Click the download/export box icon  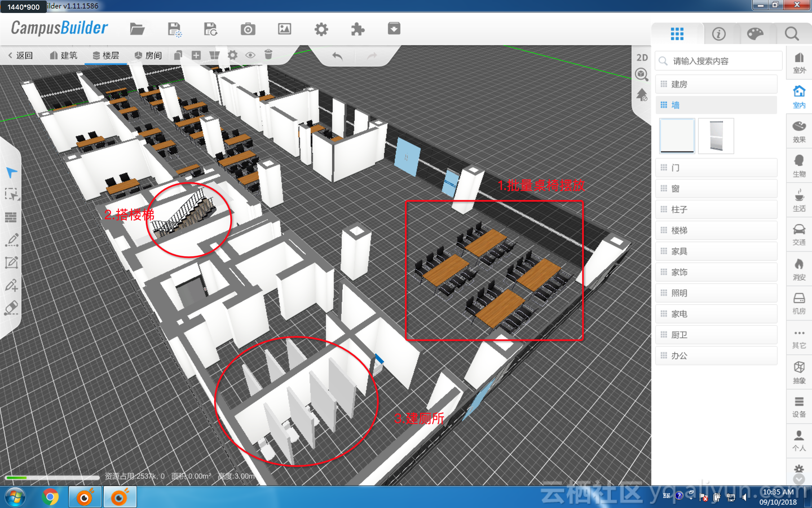pyautogui.click(x=394, y=29)
